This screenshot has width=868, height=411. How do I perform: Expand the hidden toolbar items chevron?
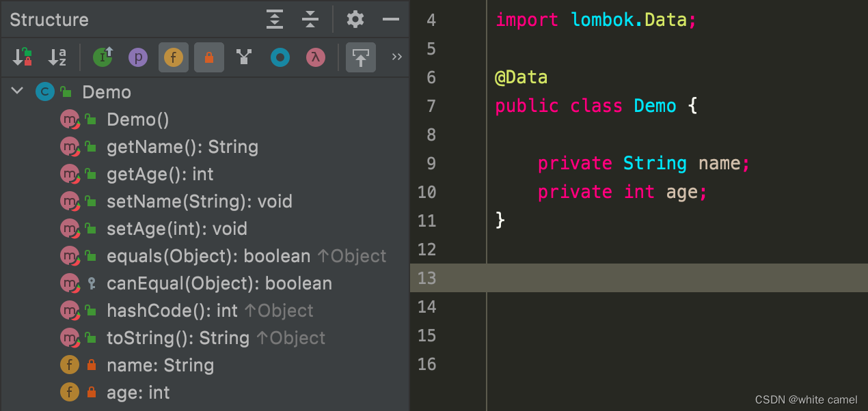coord(396,57)
